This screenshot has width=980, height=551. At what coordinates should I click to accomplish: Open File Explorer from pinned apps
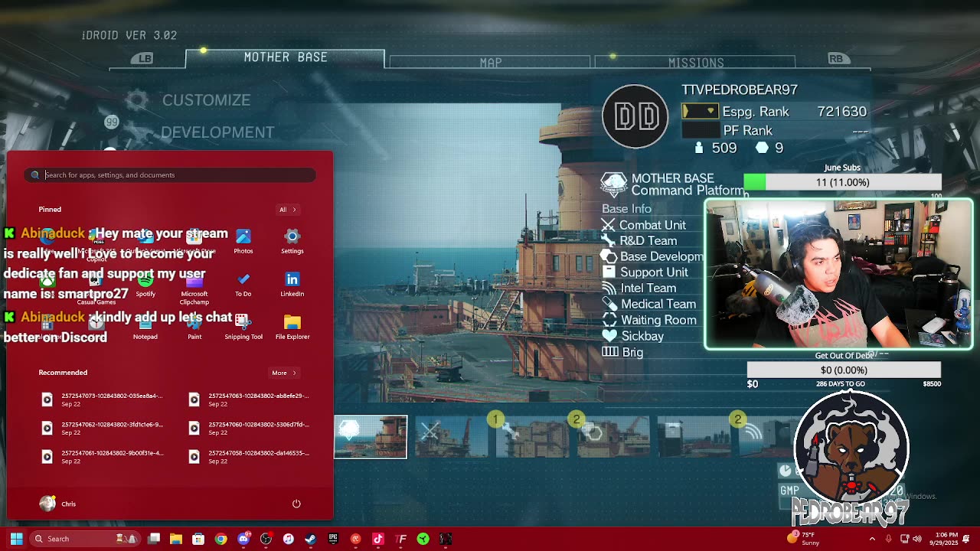pos(292,327)
